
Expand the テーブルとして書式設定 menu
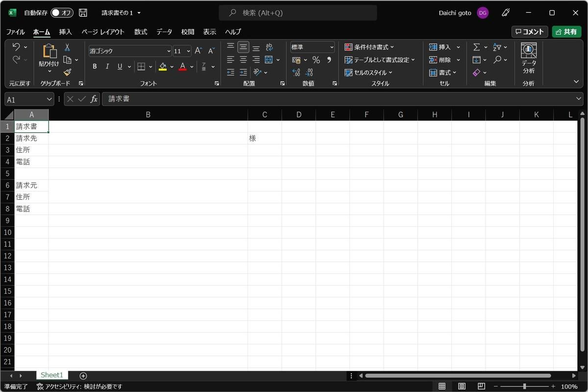pyautogui.click(x=380, y=60)
